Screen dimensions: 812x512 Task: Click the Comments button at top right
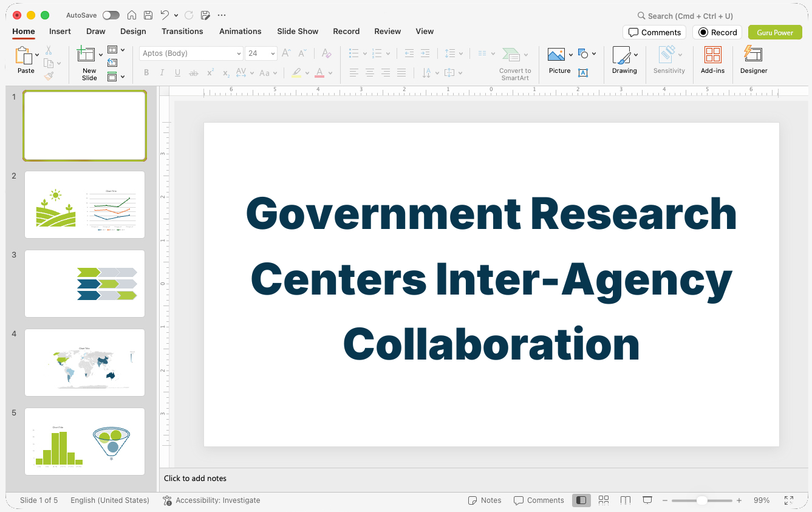point(654,32)
